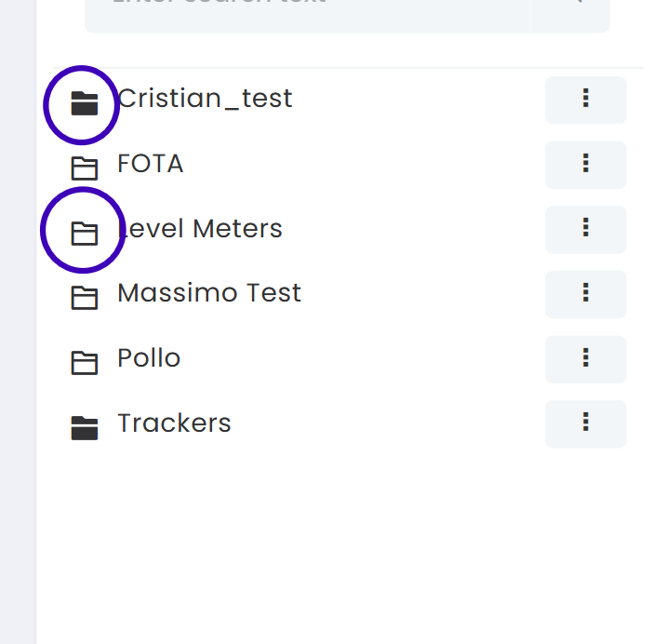Open the Level Meters folder by name
The height and width of the screenshot is (644, 665).
[200, 229]
